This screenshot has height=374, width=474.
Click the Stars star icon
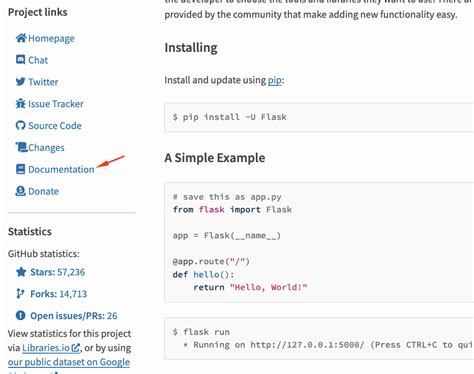pos(21,272)
